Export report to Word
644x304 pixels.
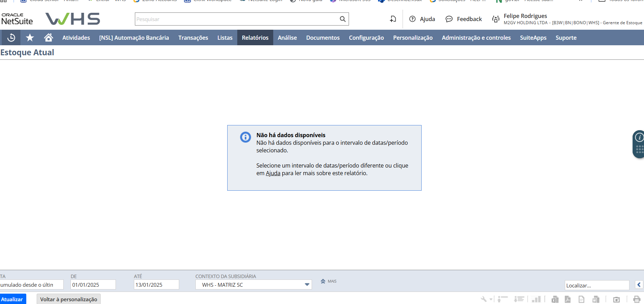tap(596, 299)
